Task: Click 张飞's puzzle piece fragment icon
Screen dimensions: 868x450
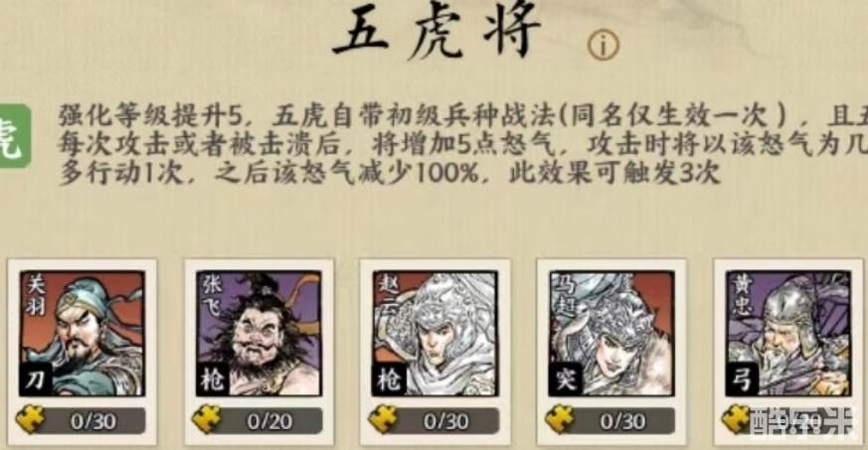Action: [207, 419]
